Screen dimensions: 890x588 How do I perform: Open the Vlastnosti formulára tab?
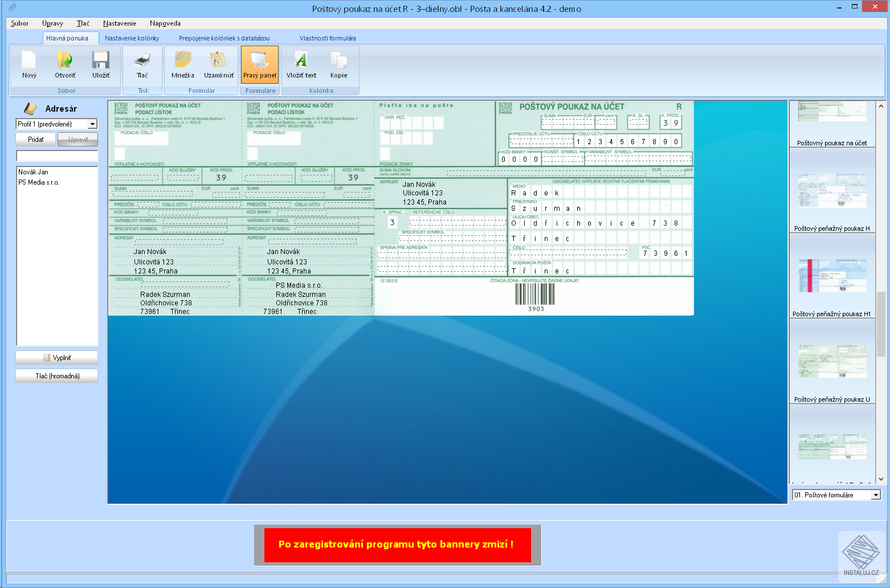328,38
